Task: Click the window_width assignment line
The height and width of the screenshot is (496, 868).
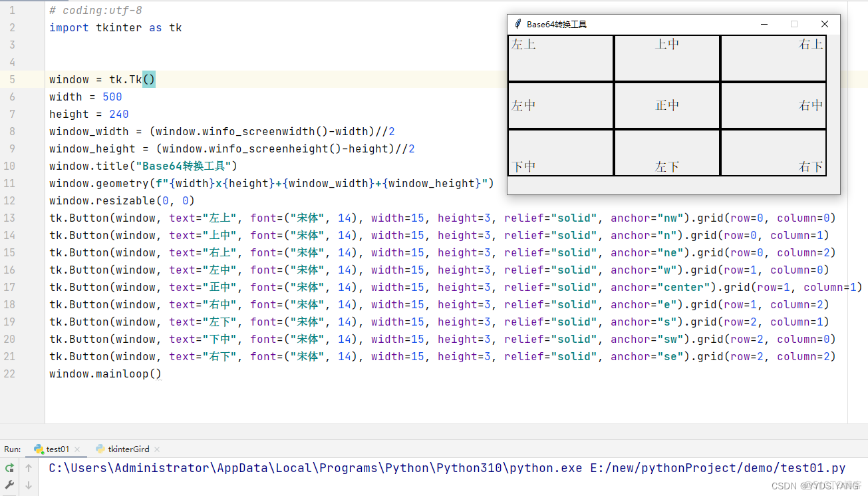Action: 222,132
